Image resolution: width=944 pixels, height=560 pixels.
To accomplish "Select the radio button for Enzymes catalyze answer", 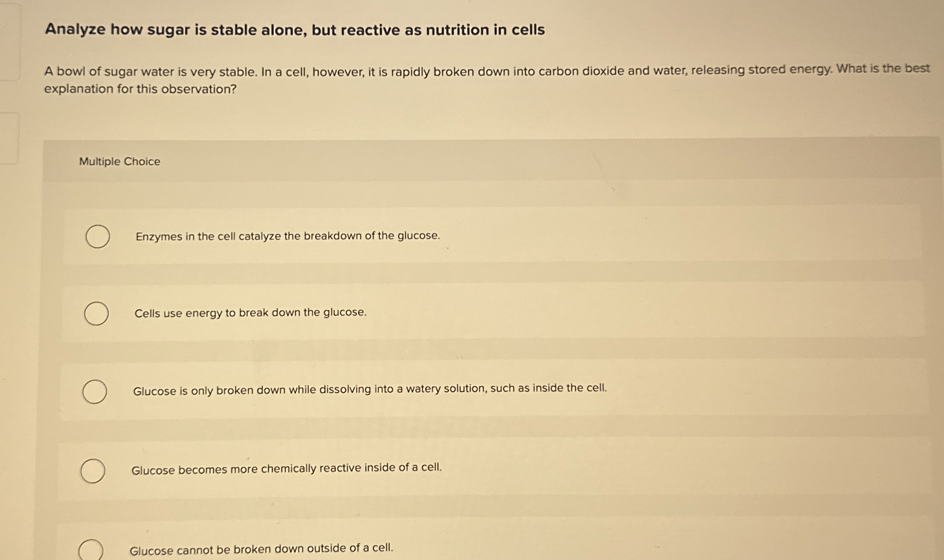I will (98, 236).
